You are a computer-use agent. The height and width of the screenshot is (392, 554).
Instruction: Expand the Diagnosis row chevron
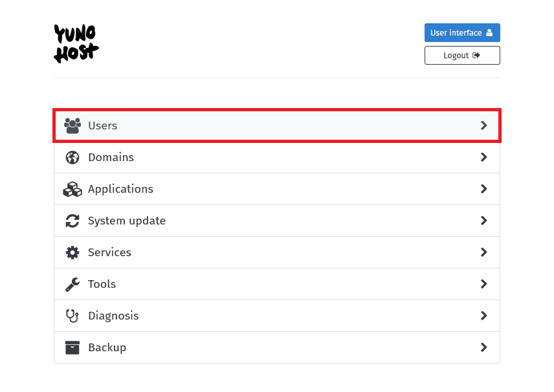click(484, 316)
